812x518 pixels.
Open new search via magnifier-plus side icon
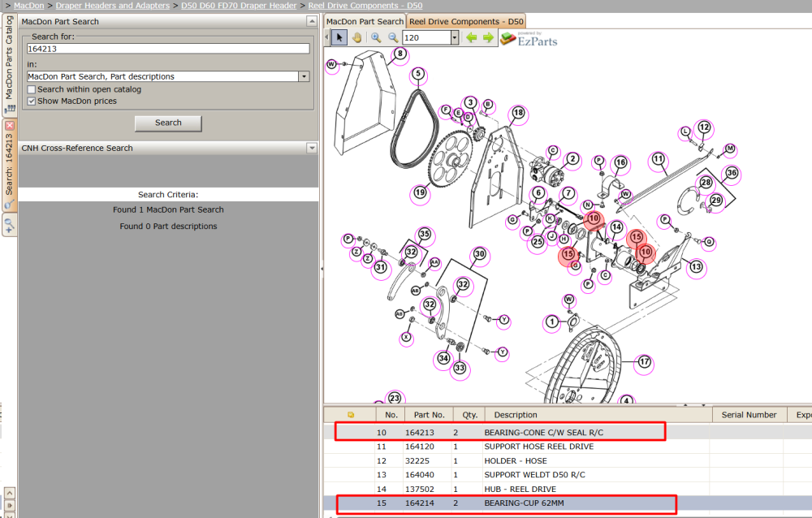(9, 226)
